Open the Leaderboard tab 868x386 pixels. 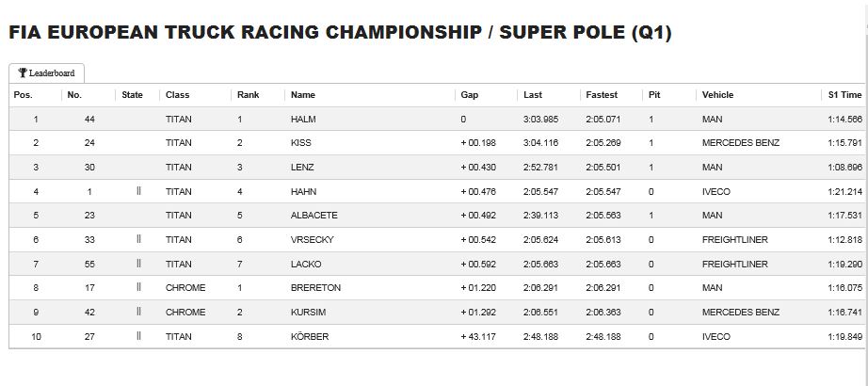coord(46,73)
